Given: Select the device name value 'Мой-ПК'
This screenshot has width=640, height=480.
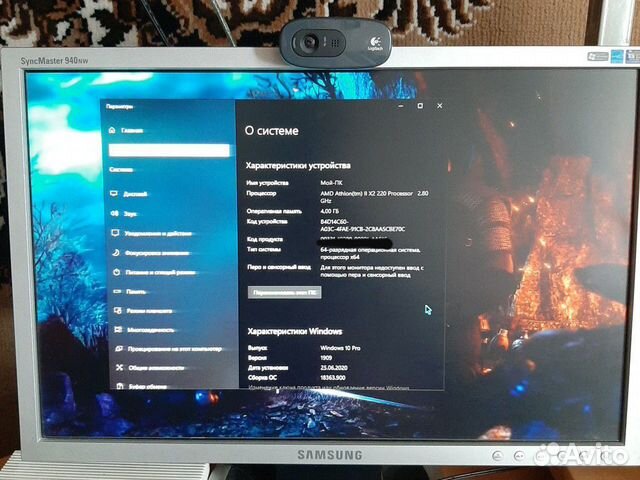Looking at the screenshot, I should click(331, 183).
